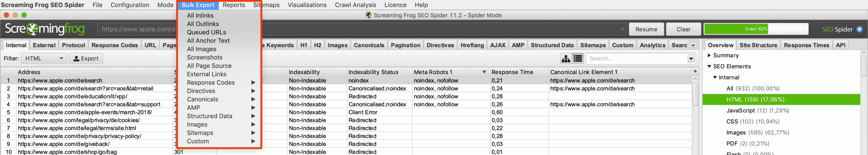Select All Images menu entry
The height and width of the screenshot is (155, 868).
(201, 49)
